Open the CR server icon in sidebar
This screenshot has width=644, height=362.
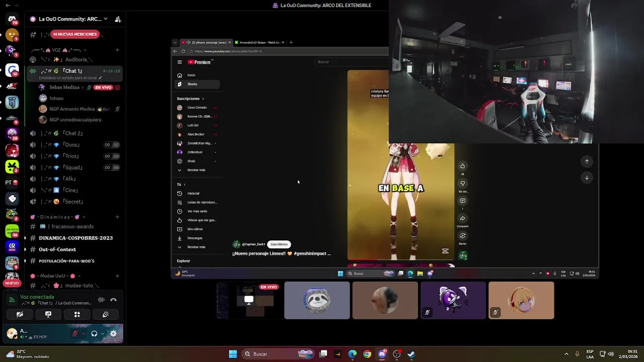12,246
